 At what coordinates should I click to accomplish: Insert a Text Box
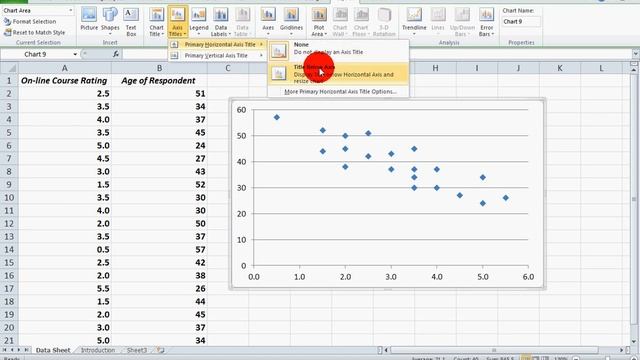[x=131, y=21]
